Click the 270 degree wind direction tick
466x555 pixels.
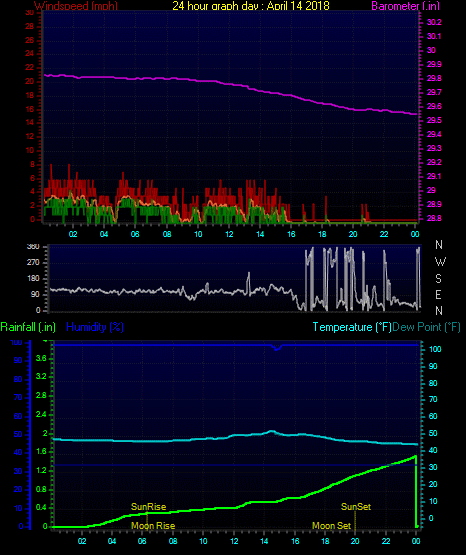(x=33, y=263)
